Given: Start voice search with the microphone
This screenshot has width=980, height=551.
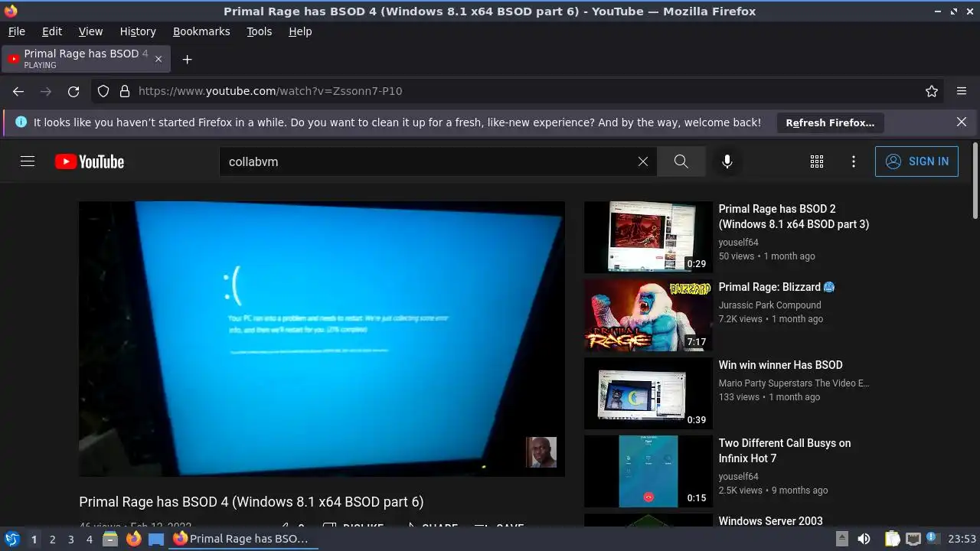Looking at the screenshot, I should pos(727,161).
